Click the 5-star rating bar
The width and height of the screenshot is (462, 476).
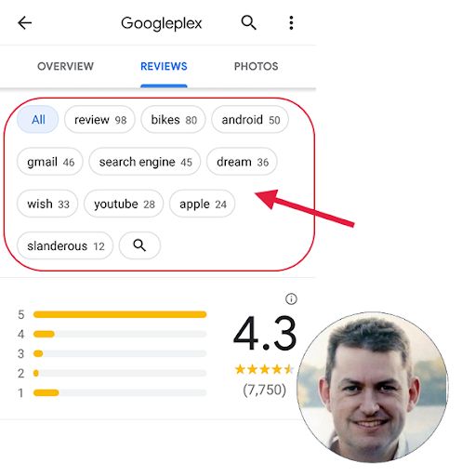point(120,314)
